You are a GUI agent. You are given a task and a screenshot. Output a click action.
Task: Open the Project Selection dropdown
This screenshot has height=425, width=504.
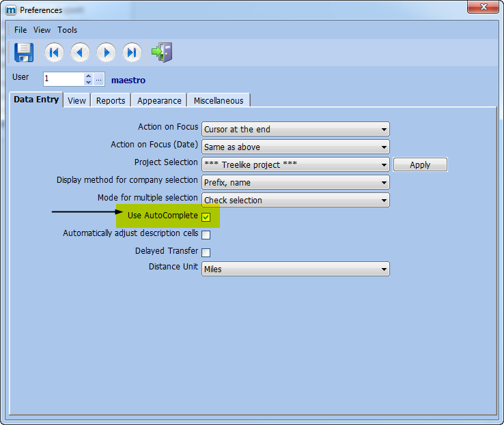pyautogui.click(x=295, y=164)
